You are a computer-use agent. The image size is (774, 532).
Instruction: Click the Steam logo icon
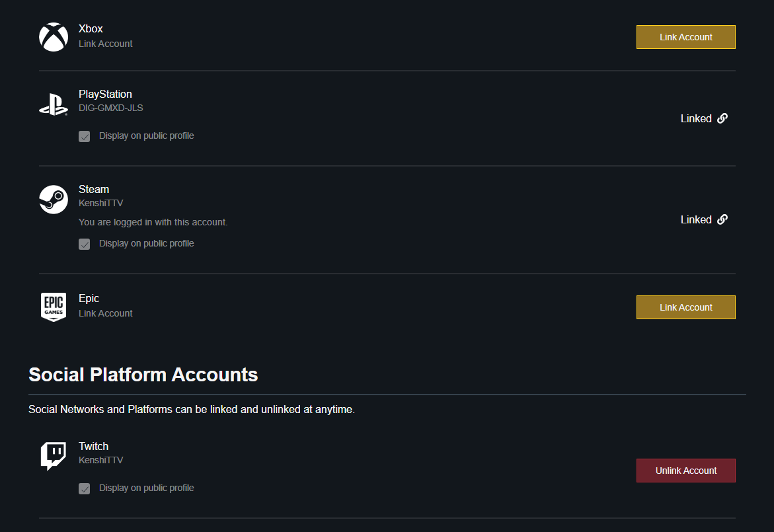[54, 199]
